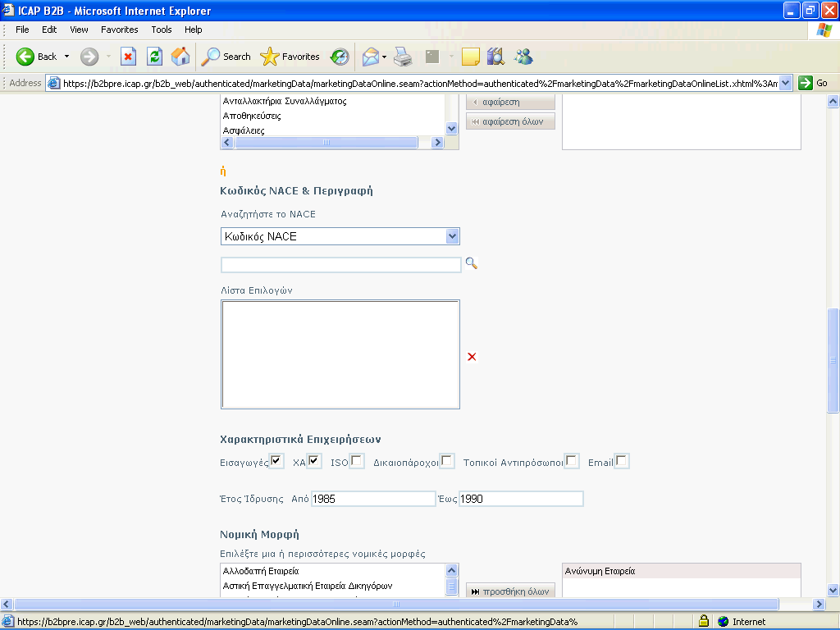Click the Έως year field with 1990
The height and width of the screenshot is (630, 840).
[x=521, y=499]
